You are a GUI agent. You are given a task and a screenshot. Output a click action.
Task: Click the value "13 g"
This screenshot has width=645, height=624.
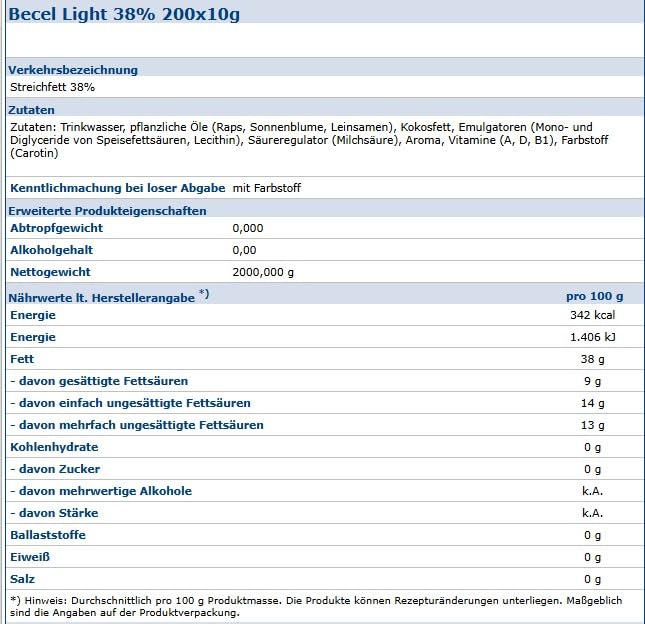click(x=592, y=425)
